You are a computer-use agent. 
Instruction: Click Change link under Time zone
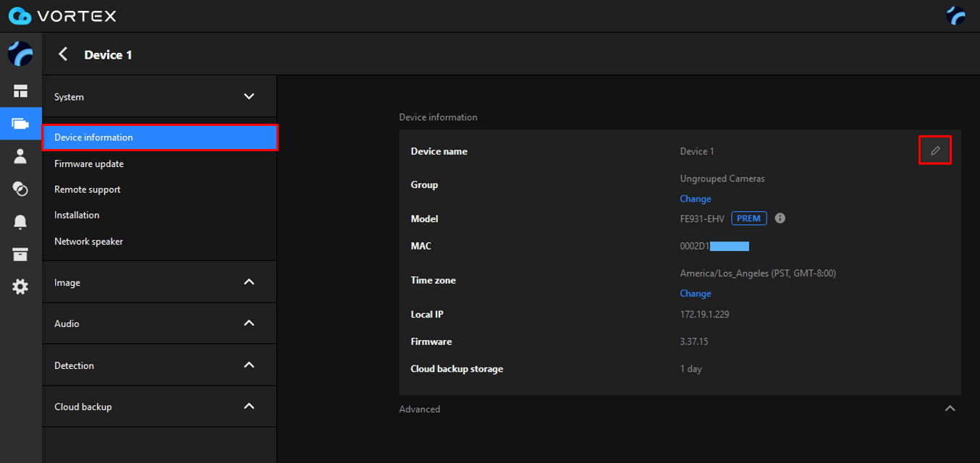point(695,294)
